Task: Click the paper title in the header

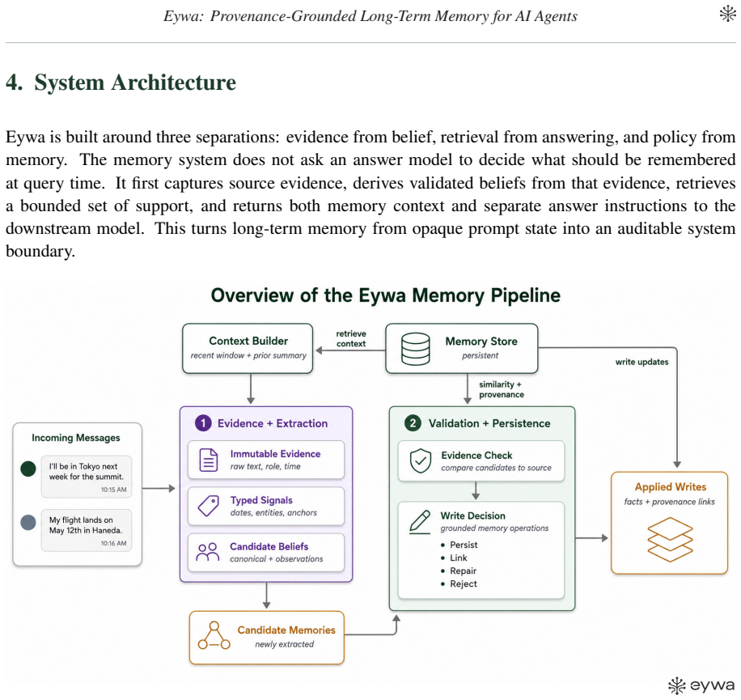Action: tap(370, 16)
